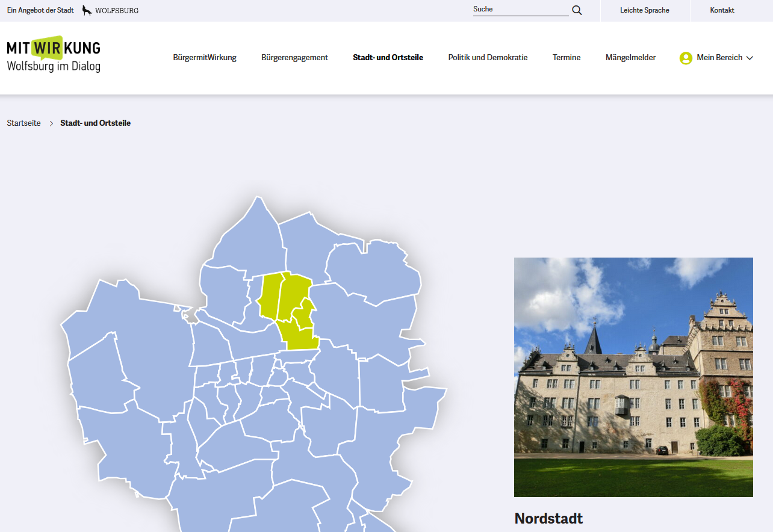Focus the Suche search field
Viewport: 773px width, 532px height.
click(x=520, y=10)
